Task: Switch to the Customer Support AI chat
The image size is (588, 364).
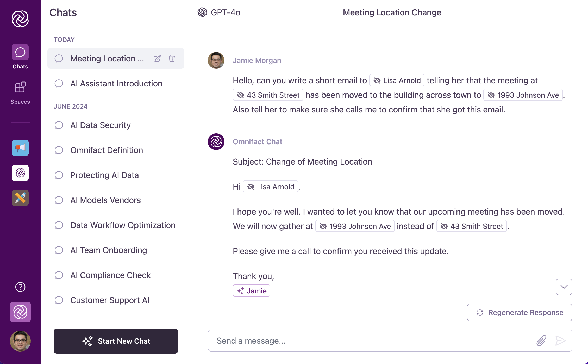Action: tap(109, 300)
